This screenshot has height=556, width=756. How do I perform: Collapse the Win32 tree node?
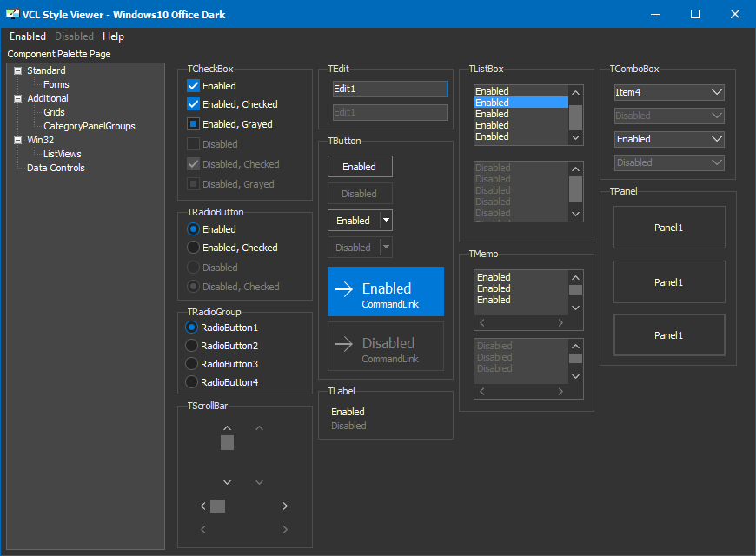[18, 141]
